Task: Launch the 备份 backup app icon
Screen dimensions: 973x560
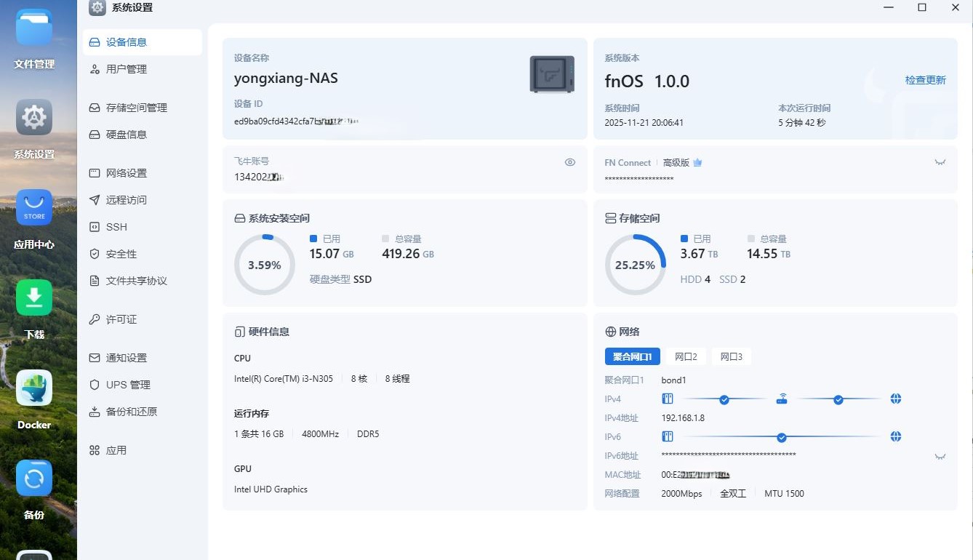Action: 34,479
